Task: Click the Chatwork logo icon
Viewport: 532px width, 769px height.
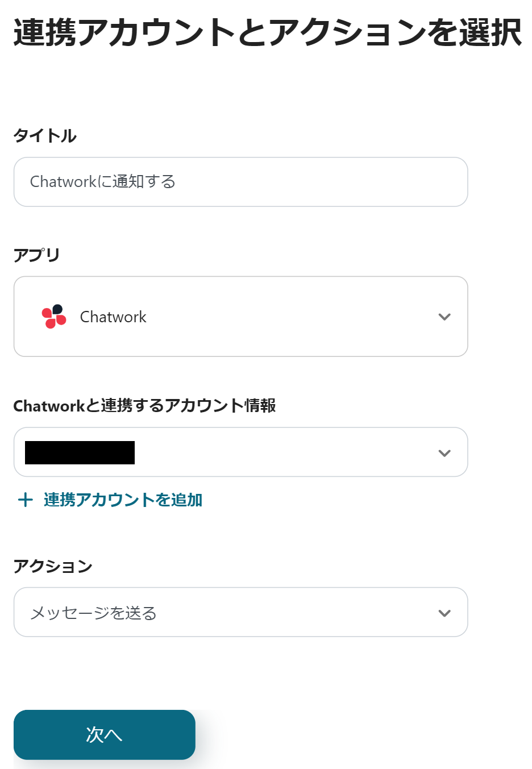Action: 54,317
